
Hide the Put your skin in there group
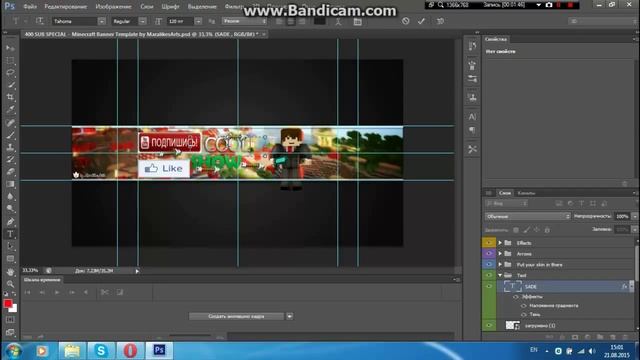coord(489,264)
